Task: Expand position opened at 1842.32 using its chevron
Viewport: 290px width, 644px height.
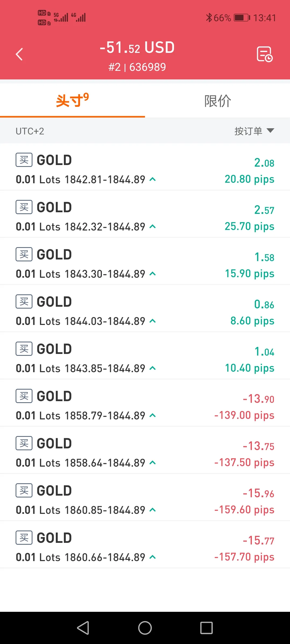Action: [x=153, y=227]
